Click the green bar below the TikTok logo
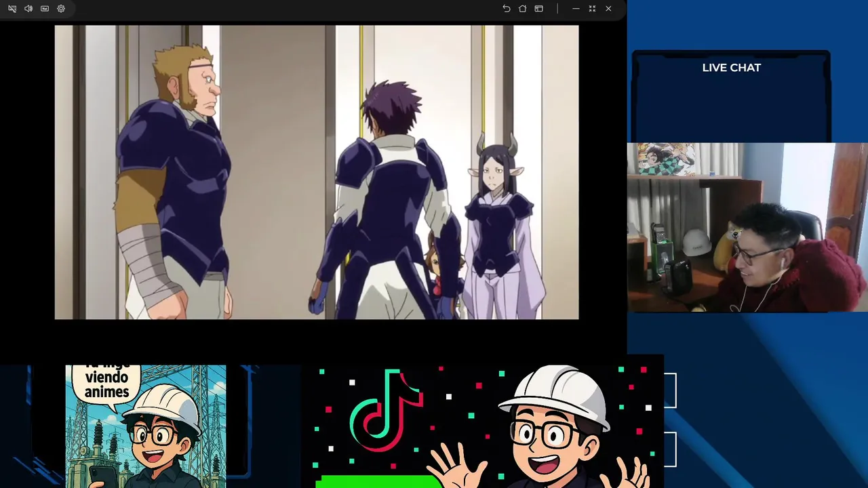Viewport: 868px width, 488px height. (378, 481)
